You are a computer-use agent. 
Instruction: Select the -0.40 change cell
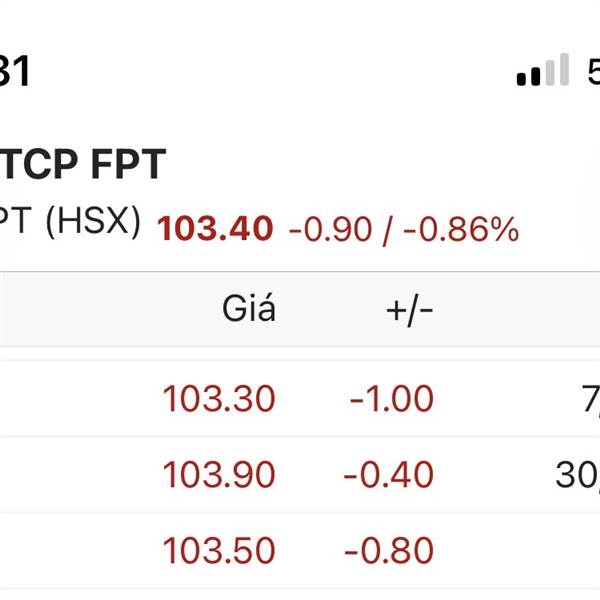point(388,475)
